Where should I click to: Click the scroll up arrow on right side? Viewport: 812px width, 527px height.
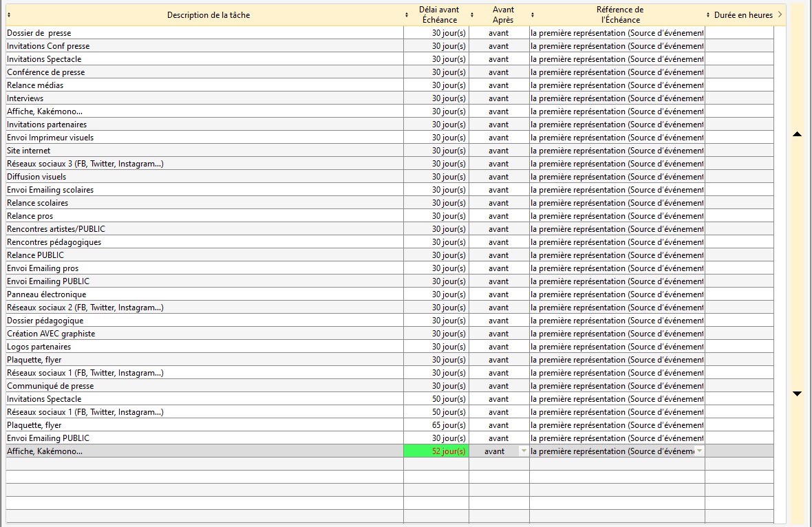(x=797, y=135)
